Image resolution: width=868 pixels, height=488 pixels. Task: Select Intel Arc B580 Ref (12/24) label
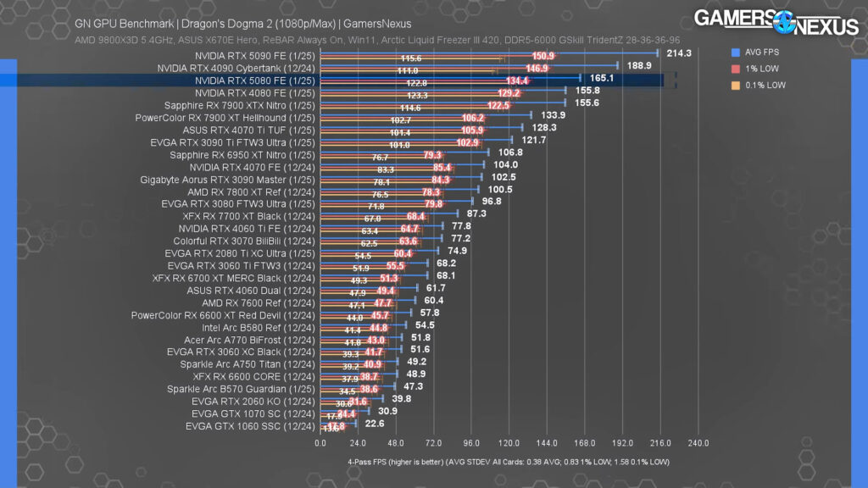pos(258,328)
